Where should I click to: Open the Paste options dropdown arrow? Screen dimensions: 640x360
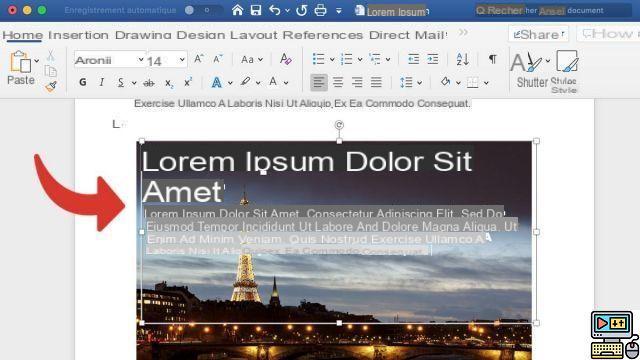(x=37, y=61)
